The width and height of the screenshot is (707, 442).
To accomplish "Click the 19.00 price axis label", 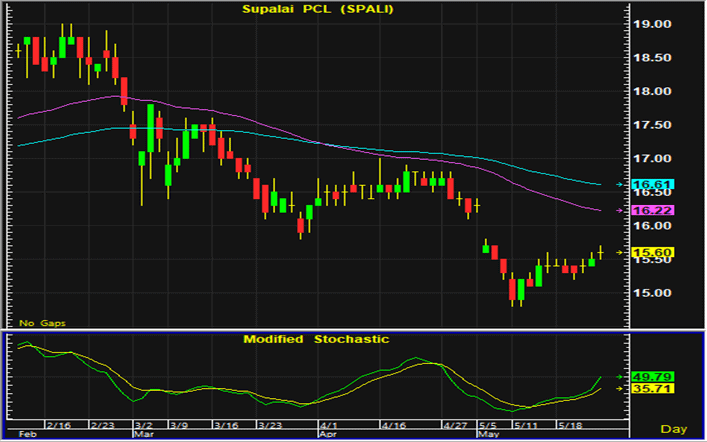I will (x=652, y=24).
